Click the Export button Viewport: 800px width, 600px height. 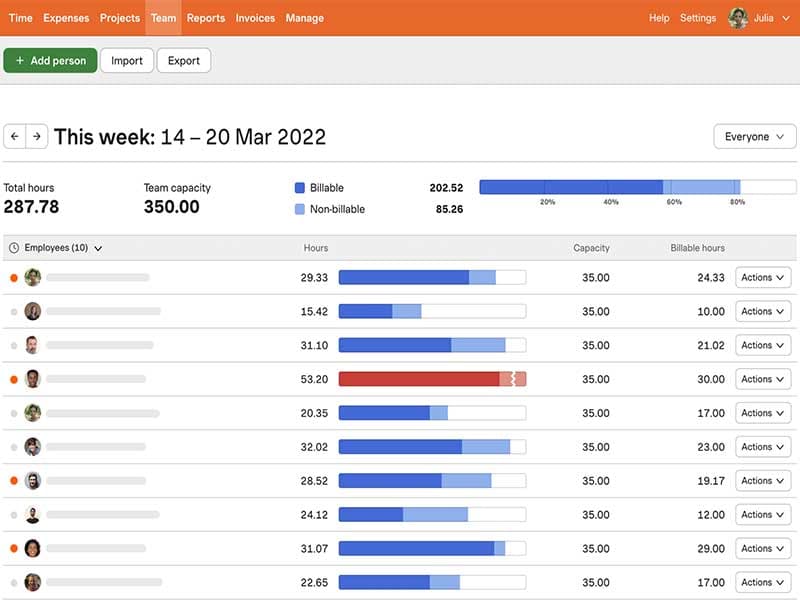pos(184,61)
